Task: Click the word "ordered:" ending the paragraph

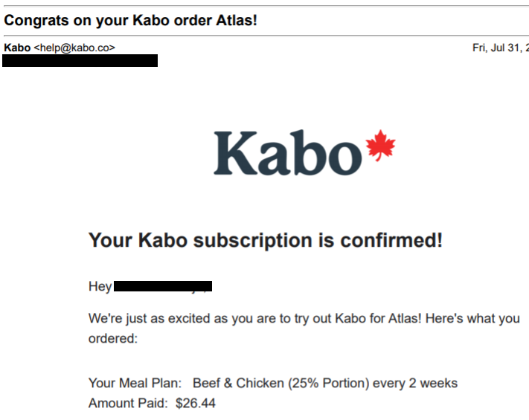Action: click(112, 338)
